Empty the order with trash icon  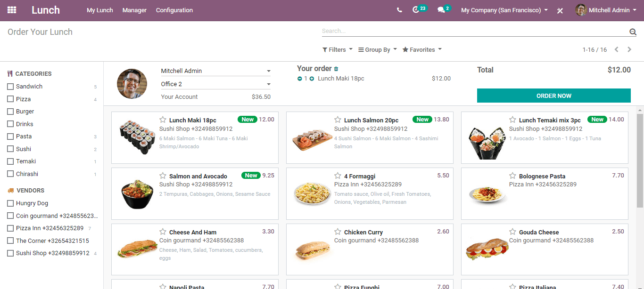336,69
